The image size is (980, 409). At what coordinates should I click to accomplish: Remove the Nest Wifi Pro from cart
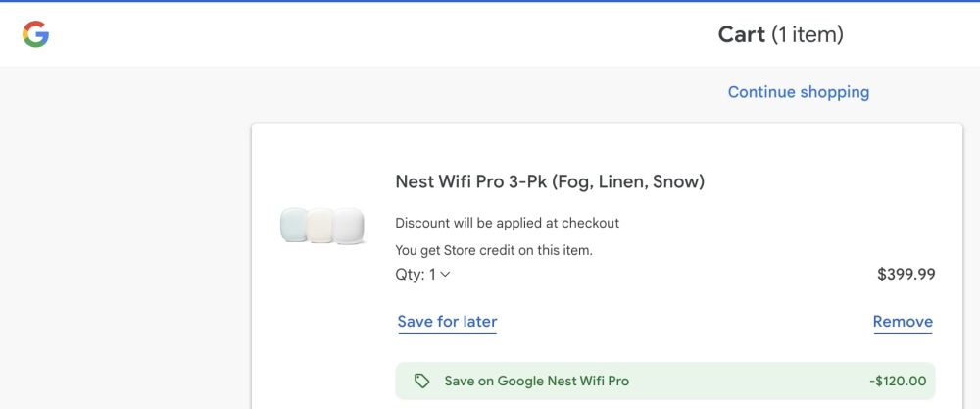903,322
